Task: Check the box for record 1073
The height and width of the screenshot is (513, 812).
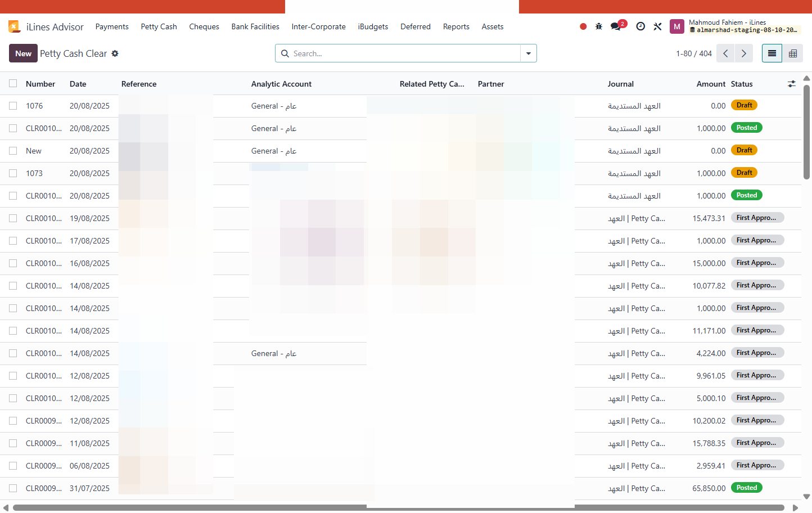Action: click(13, 173)
